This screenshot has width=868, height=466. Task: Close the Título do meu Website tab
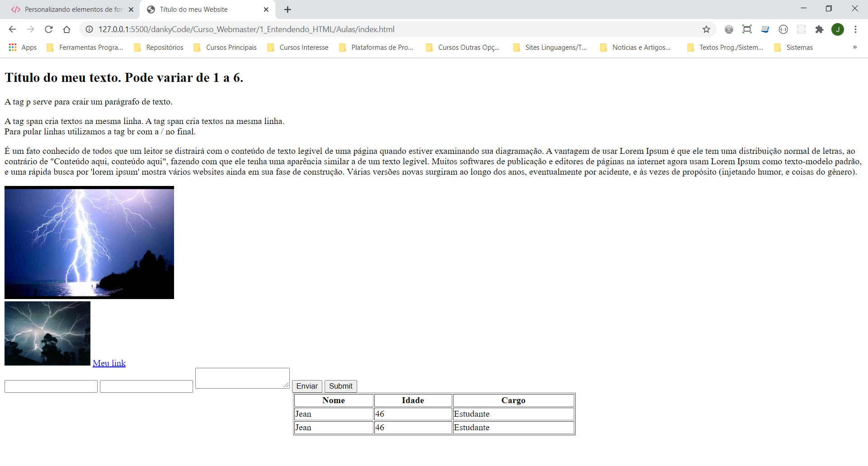(x=266, y=10)
